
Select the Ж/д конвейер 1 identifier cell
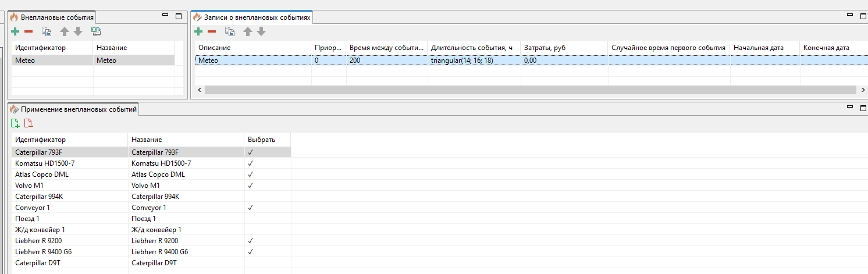70,230
